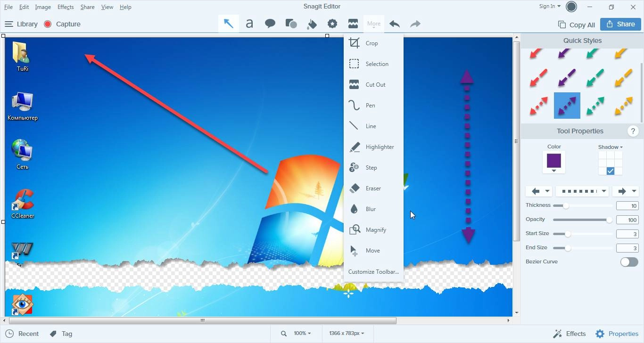This screenshot has height=343, width=644.
Task: Pick the Magnify tool from More menu
Action: click(373, 229)
